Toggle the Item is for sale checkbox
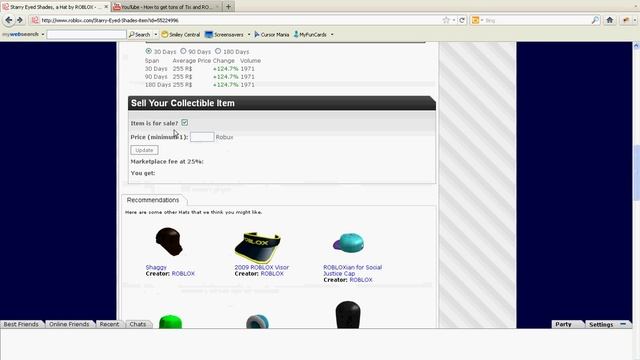 [184, 122]
